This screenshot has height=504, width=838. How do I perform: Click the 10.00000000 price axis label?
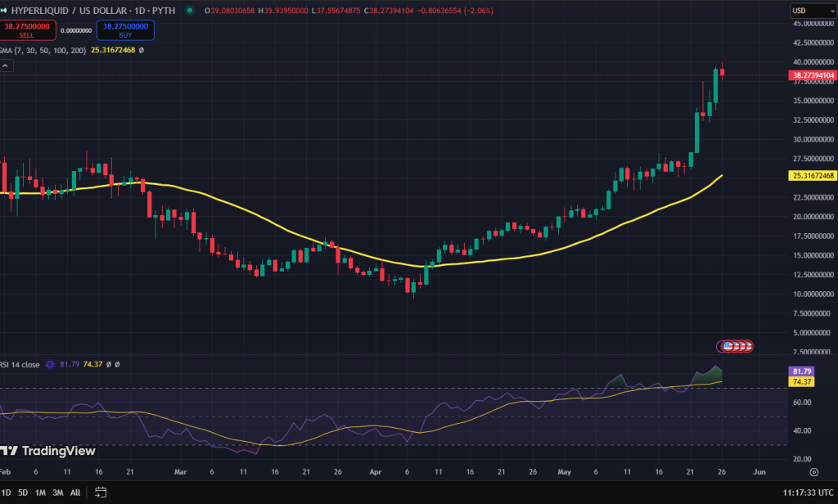click(813, 294)
